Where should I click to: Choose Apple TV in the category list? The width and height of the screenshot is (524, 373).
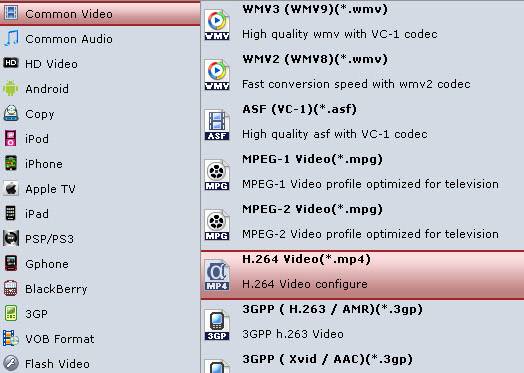(50, 189)
